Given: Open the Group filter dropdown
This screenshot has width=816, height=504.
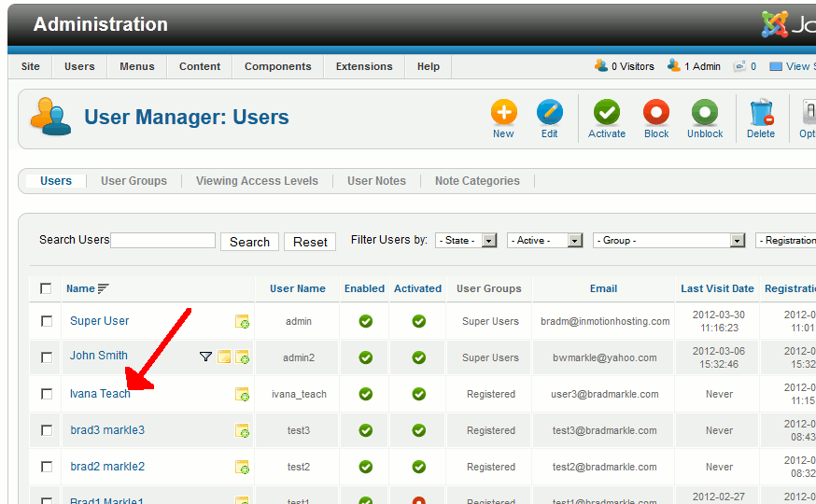Looking at the screenshot, I should click(668, 241).
